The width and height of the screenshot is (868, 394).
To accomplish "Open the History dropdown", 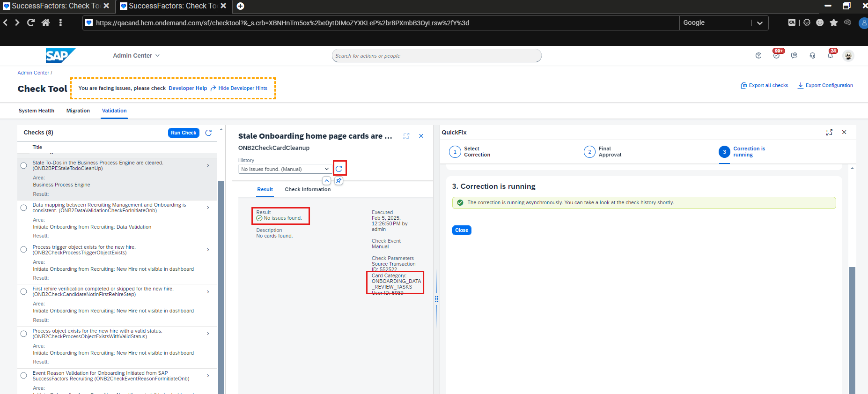I will pos(285,169).
